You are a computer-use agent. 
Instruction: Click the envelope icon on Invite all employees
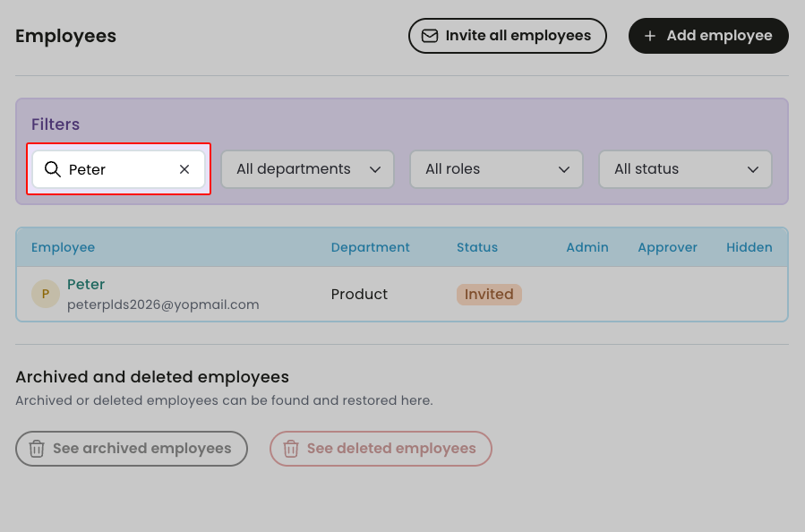(430, 36)
